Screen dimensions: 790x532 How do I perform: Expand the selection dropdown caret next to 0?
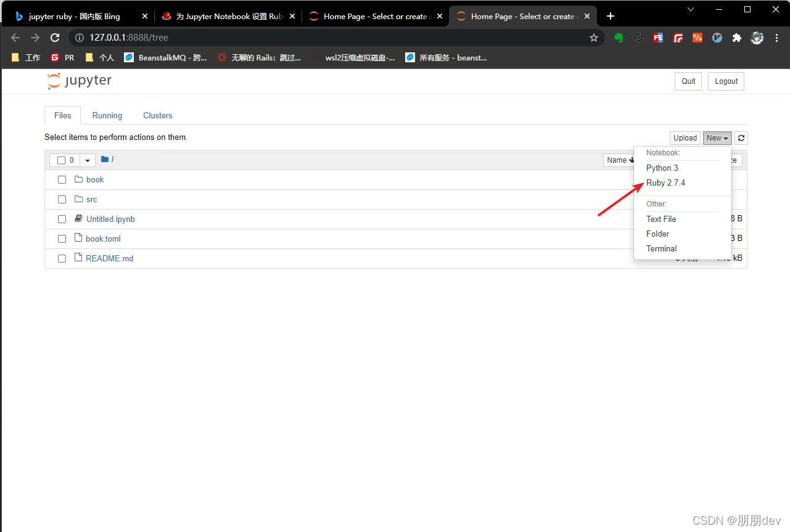click(87, 160)
